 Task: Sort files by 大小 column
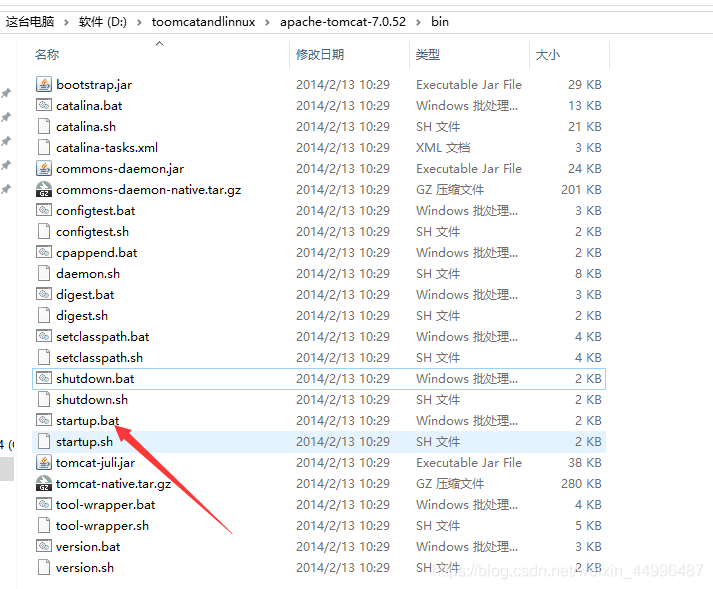click(x=548, y=55)
